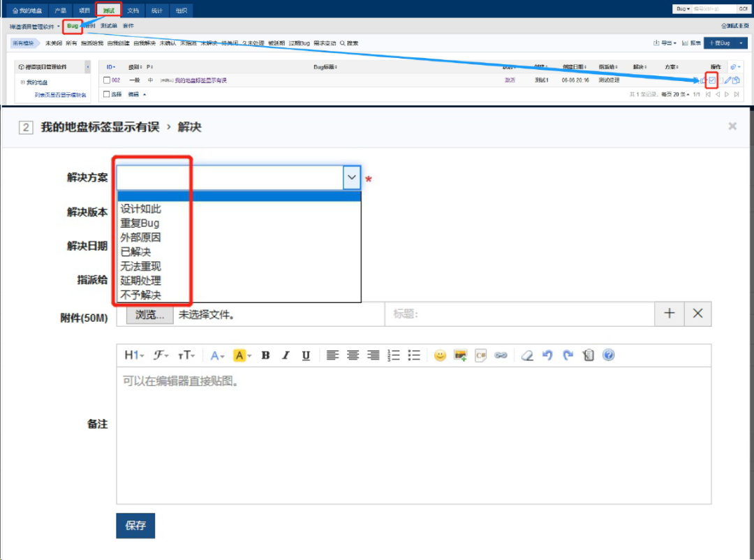
Task: Open bug title 我的地盘标签显示有误 link
Action: pyautogui.click(x=200, y=80)
